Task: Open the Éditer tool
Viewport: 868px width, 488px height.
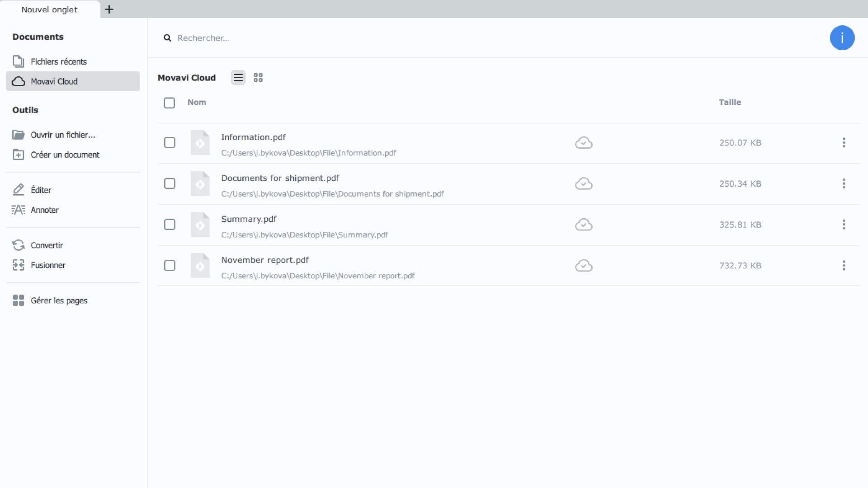Action: coord(73,190)
